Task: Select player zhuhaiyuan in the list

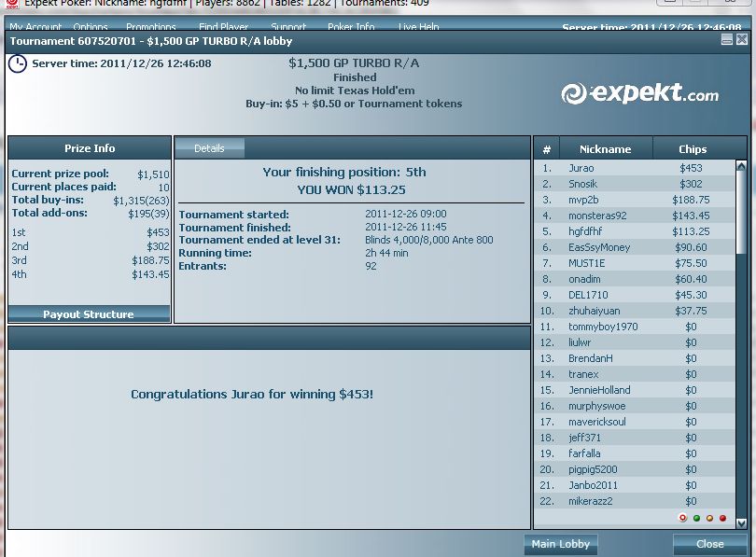Action: point(635,312)
